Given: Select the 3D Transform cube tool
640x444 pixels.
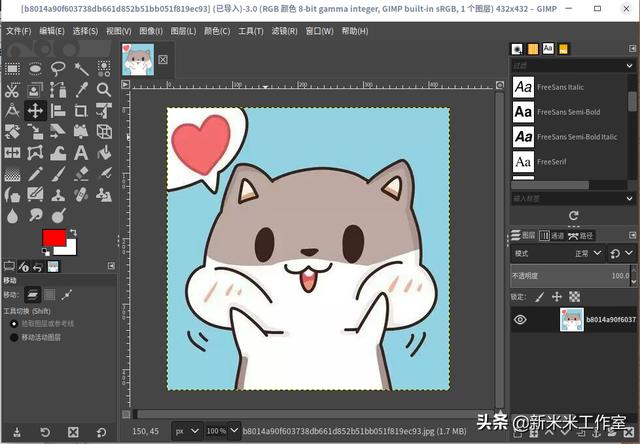Looking at the screenshot, I should click(x=104, y=132).
